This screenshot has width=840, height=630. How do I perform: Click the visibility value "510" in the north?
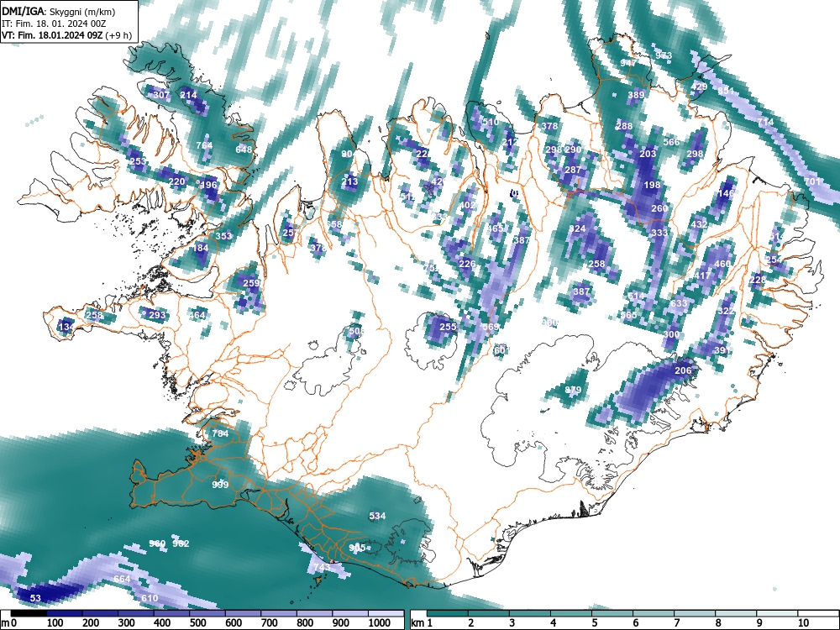(x=491, y=122)
